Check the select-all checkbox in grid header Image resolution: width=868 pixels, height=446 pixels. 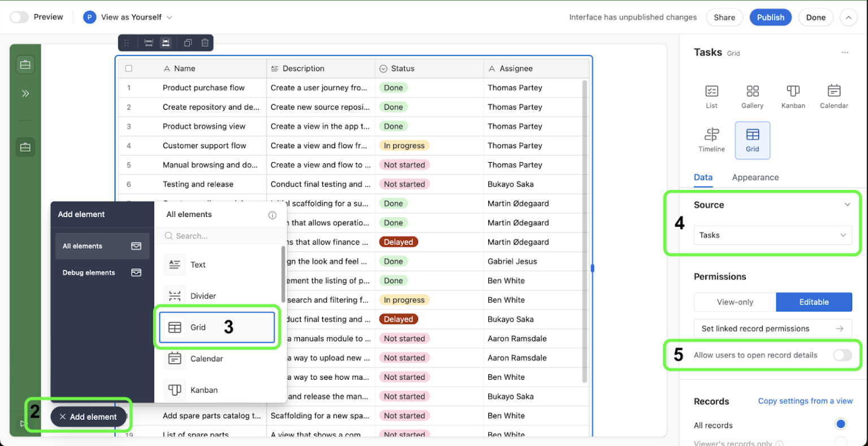(x=129, y=68)
